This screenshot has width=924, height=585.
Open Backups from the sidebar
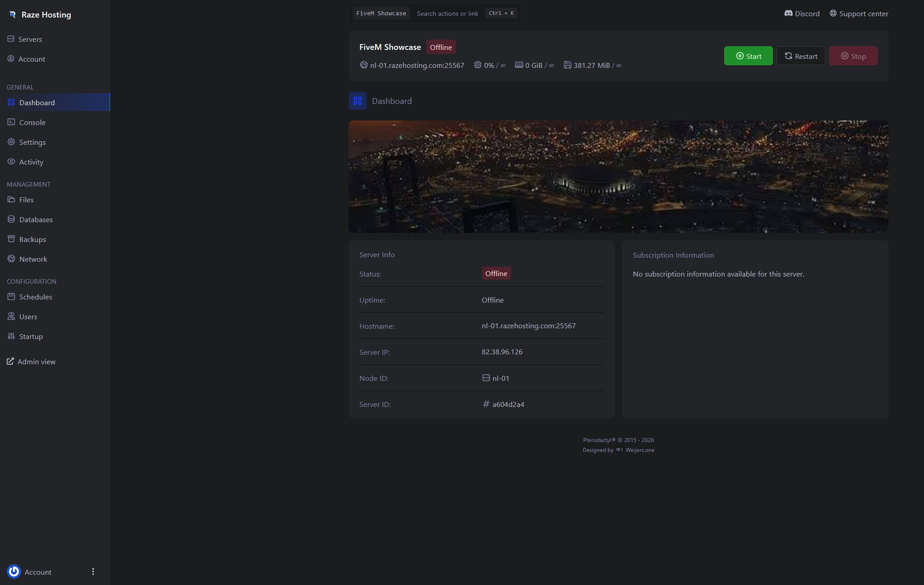point(55,239)
